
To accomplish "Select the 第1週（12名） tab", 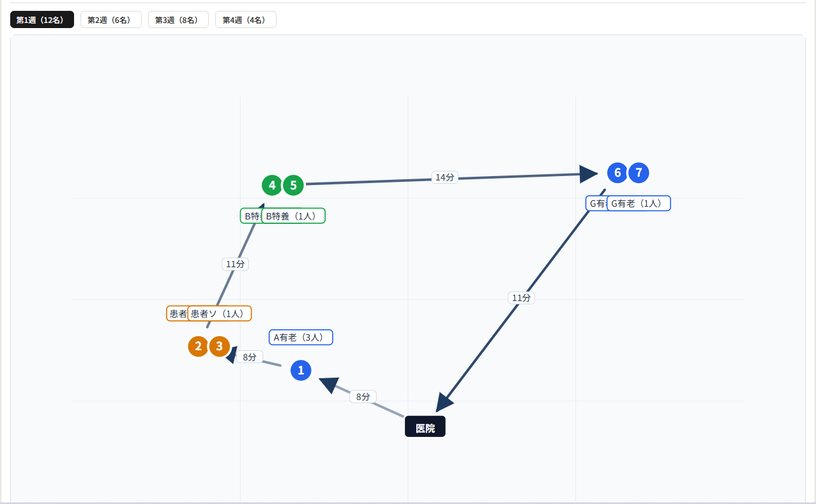I will [x=42, y=20].
